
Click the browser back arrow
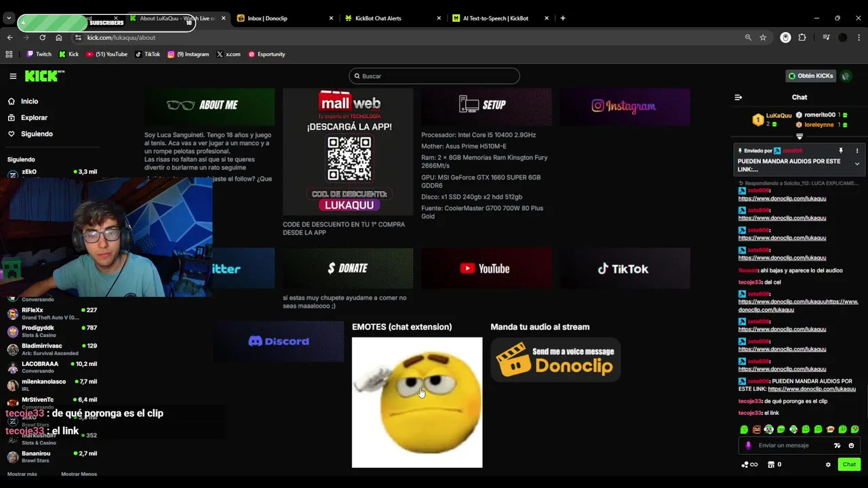pos(9,37)
